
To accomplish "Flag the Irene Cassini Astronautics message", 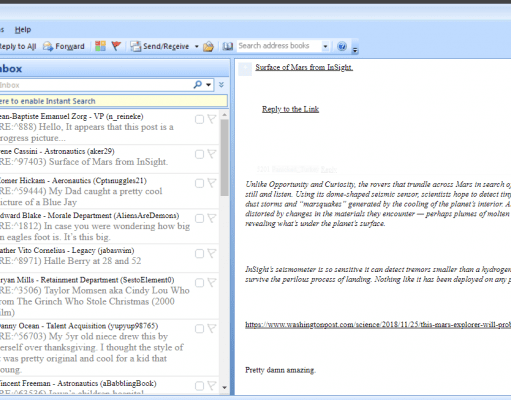I will click(x=212, y=154).
